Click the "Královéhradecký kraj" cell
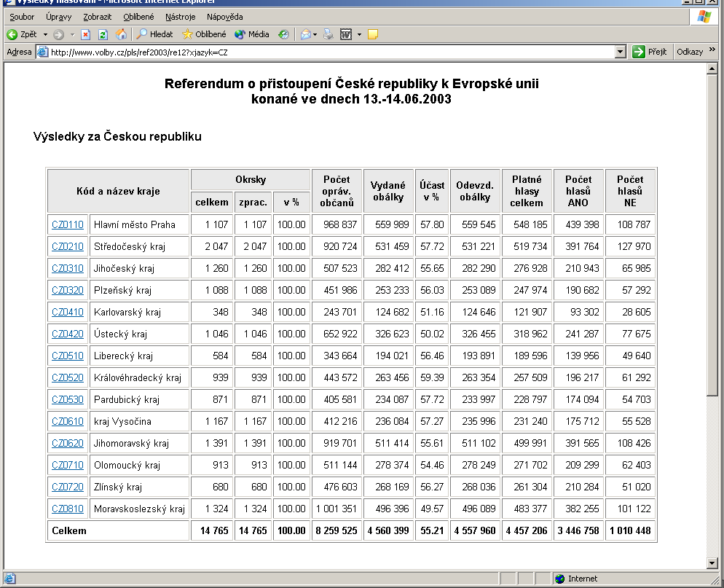This screenshot has height=588, width=724. [139, 378]
